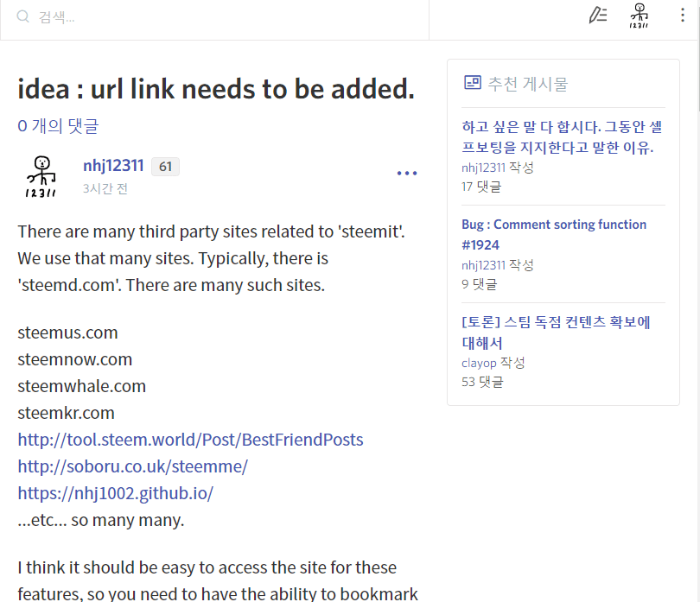Viewport: 700px width, 602px height.
Task: Open author nhj12311 profile name link
Action: [113, 166]
